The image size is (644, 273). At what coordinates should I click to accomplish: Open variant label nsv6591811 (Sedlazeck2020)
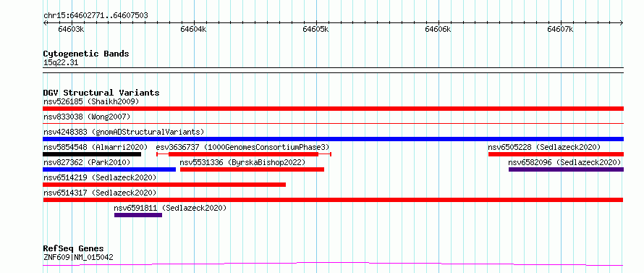[x=170, y=208]
